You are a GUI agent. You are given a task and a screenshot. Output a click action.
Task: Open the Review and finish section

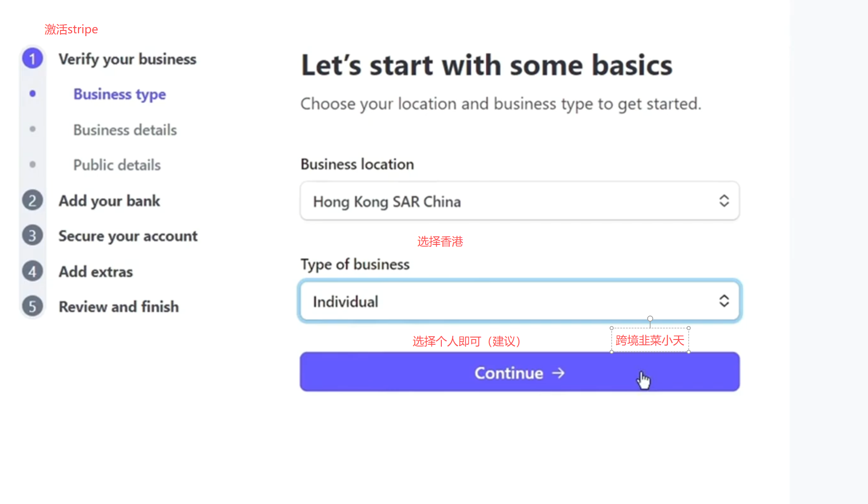tap(118, 307)
